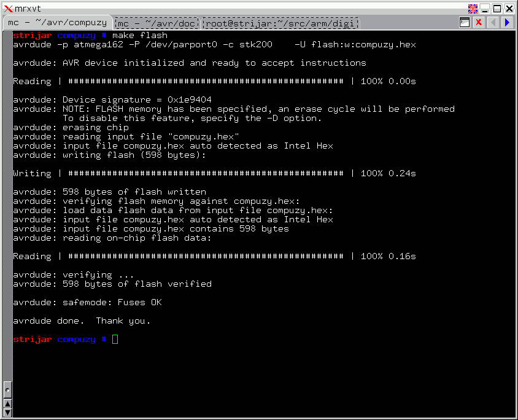Click red 'strijar' in the bottom prompt
Viewport: 518px width, 420px height.
coord(33,340)
